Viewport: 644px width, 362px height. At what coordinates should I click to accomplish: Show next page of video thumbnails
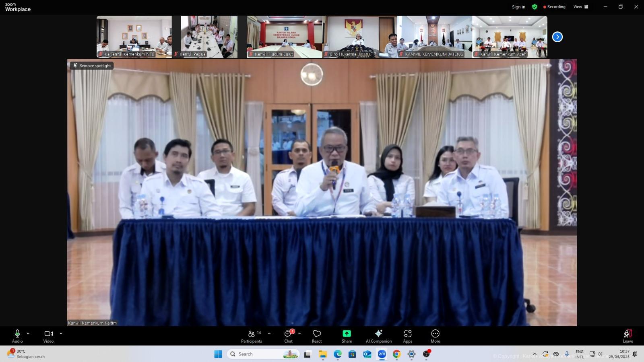coord(557,37)
